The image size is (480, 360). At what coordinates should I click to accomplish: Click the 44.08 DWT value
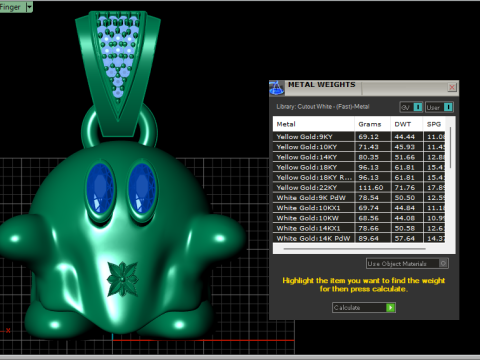tap(405, 218)
